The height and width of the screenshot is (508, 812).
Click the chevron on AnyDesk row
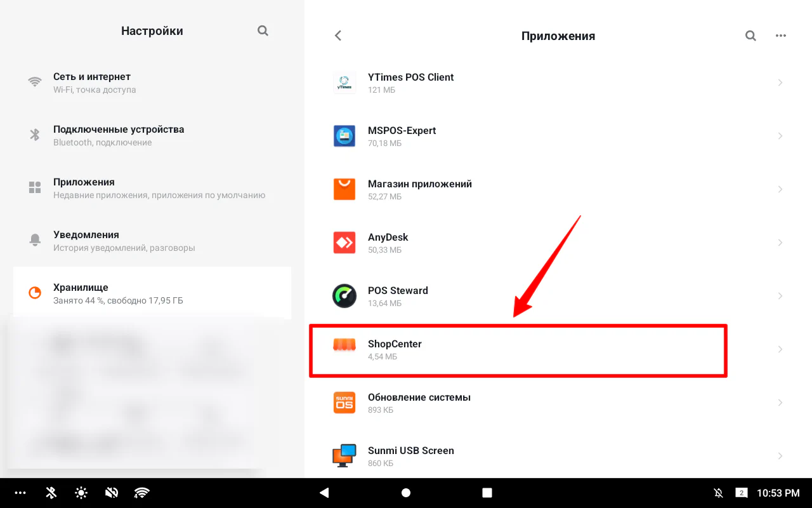780,243
